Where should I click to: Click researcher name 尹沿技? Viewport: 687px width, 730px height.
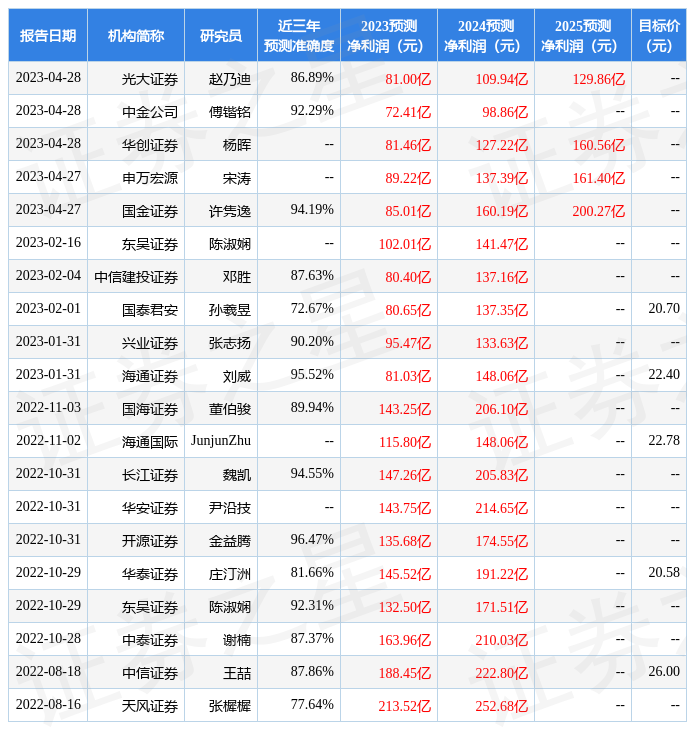pyautogui.click(x=229, y=508)
